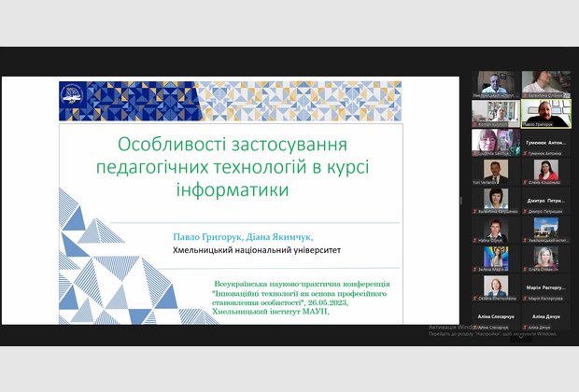
Task: Select Roman Kuzmych's participant video
Action: (x=495, y=112)
